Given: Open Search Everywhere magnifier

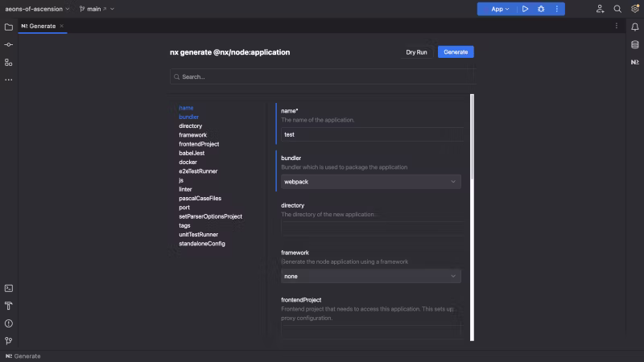Looking at the screenshot, I should click(x=617, y=9).
